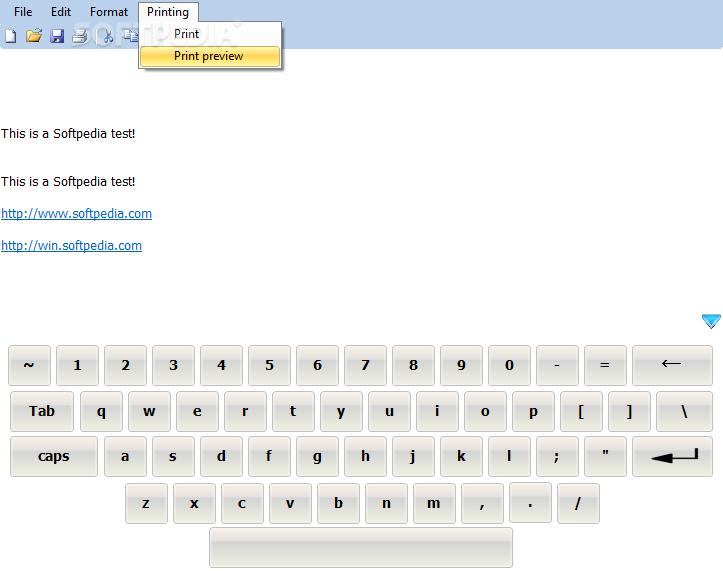Tap the number 1 key
Screen dimensions: 723x571
click(77, 365)
